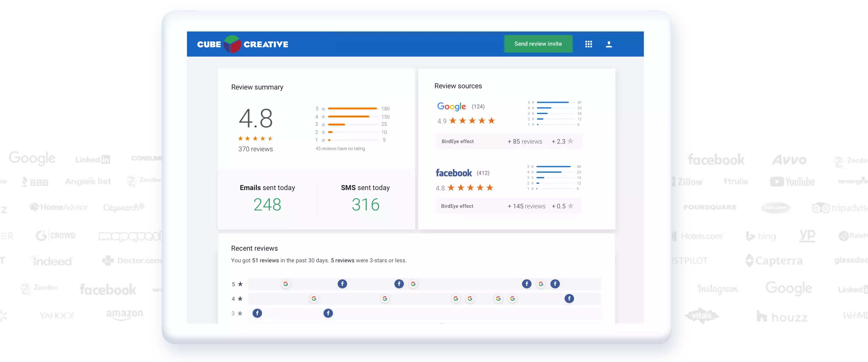Click the + 145 reviews BirdEye effect

click(526, 206)
